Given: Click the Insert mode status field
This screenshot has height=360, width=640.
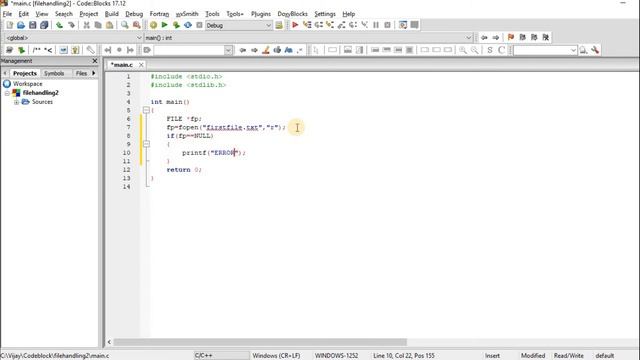Looking at the screenshot, I should [x=492, y=356].
